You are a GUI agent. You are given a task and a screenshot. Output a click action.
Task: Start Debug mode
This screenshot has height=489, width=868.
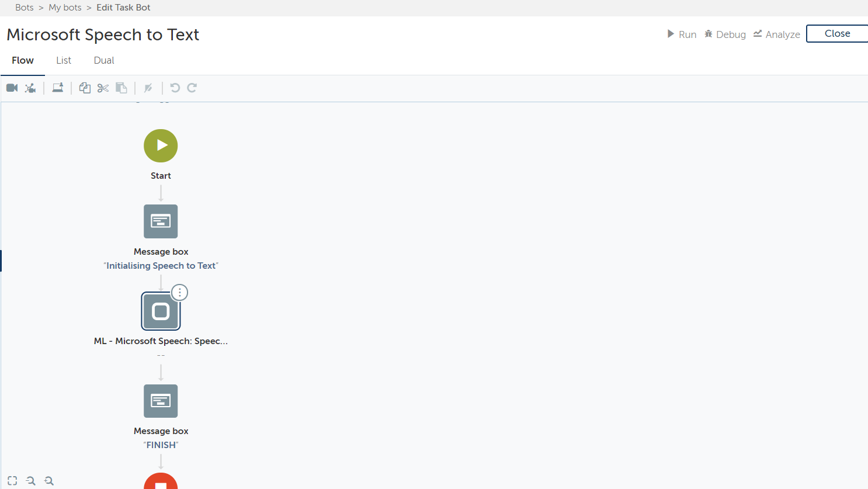click(725, 34)
